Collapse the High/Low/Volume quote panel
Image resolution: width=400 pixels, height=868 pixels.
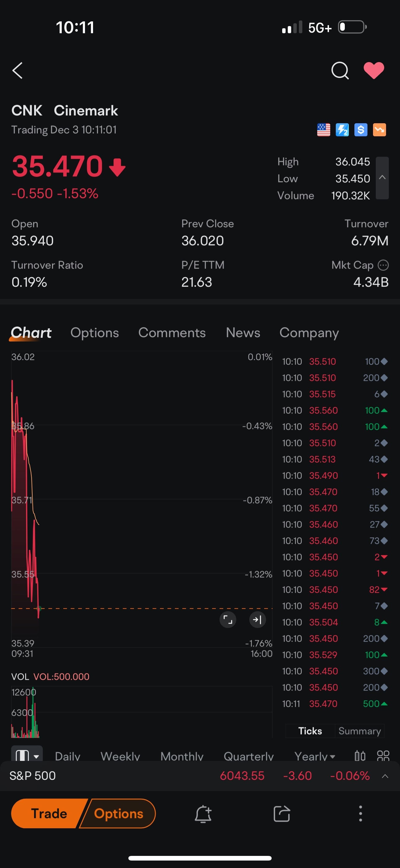click(x=382, y=178)
